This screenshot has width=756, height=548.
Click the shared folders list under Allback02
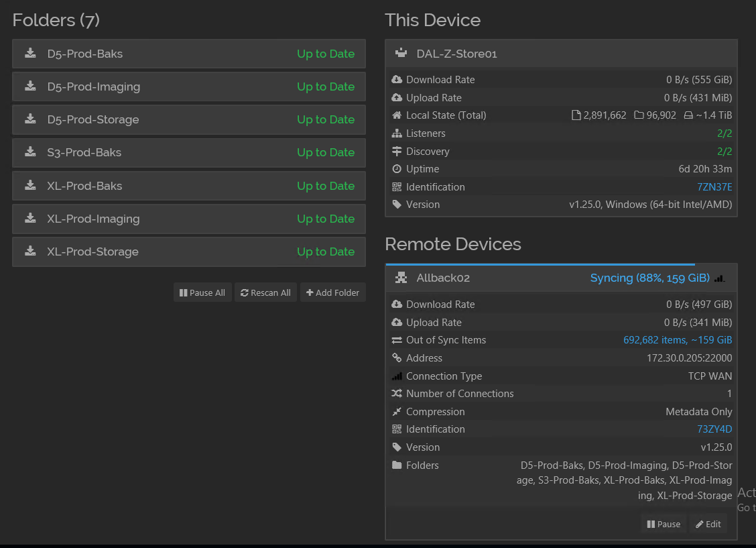[x=625, y=480]
